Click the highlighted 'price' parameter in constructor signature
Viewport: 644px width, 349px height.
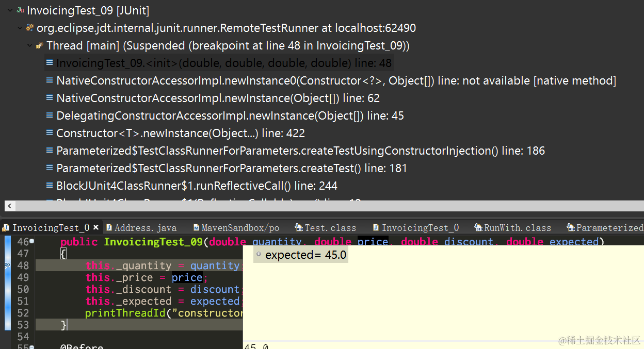(x=373, y=241)
